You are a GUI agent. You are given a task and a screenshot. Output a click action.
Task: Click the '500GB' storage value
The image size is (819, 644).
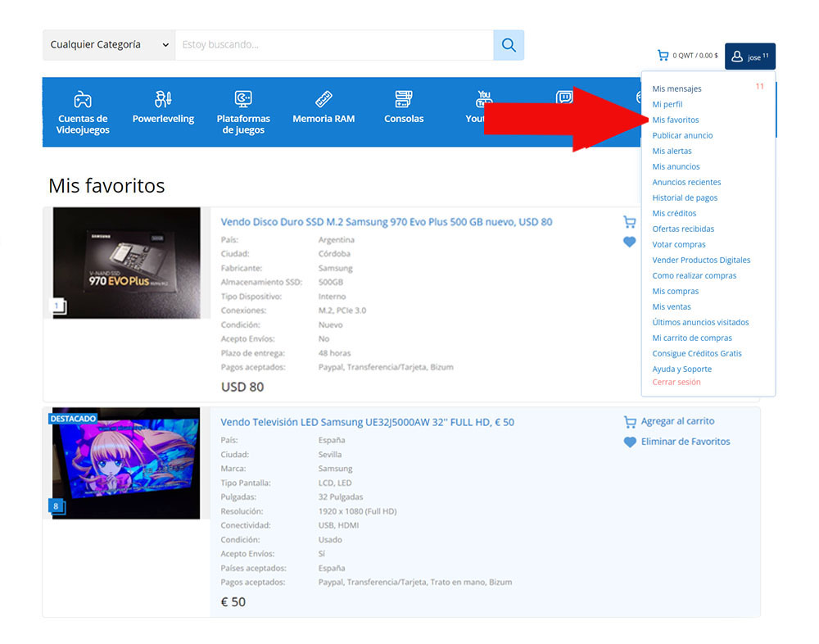point(331,283)
